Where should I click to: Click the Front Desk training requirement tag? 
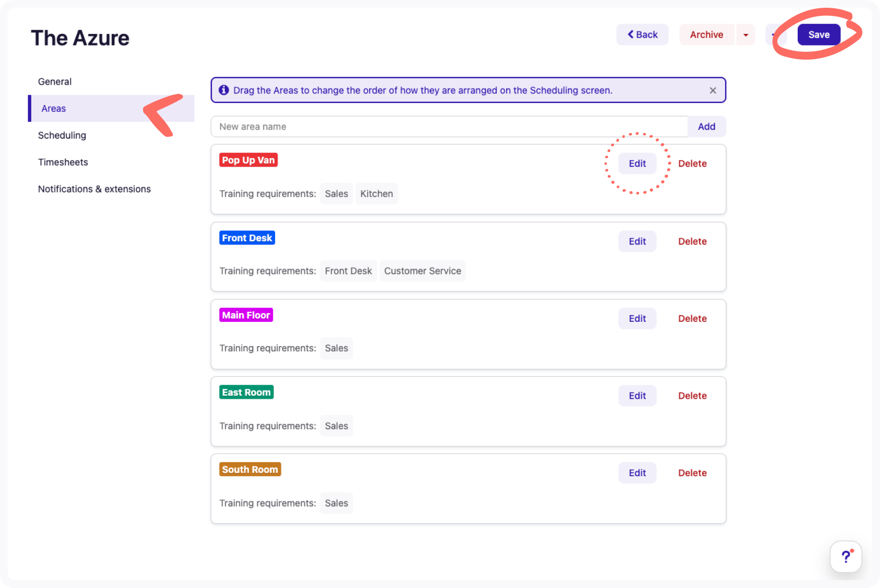(x=348, y=271)
